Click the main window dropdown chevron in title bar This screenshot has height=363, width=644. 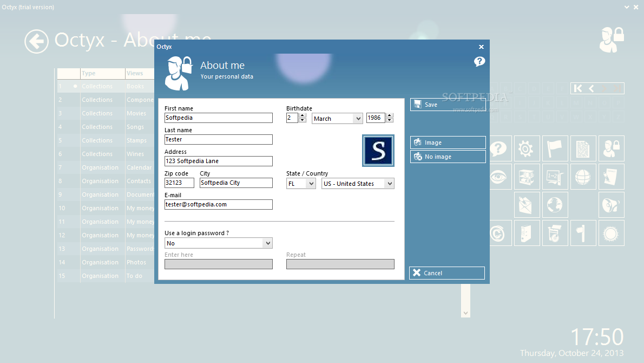click(x=627, y=7)
